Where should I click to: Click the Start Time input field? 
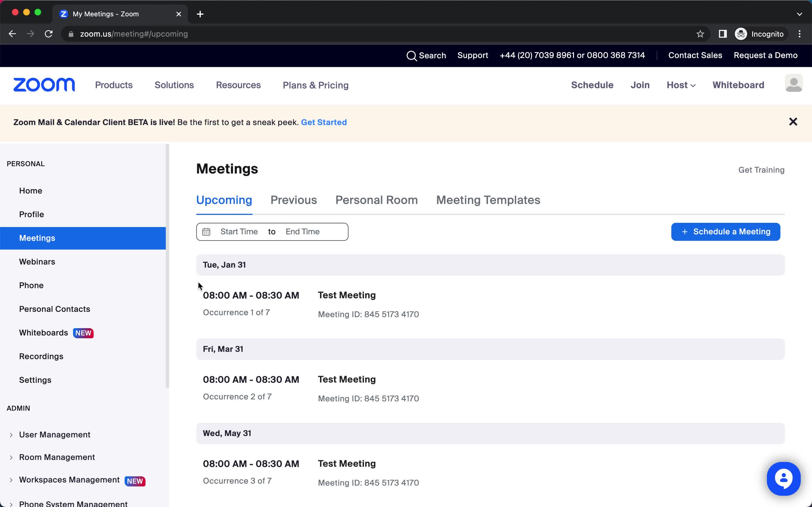[239, 231]
